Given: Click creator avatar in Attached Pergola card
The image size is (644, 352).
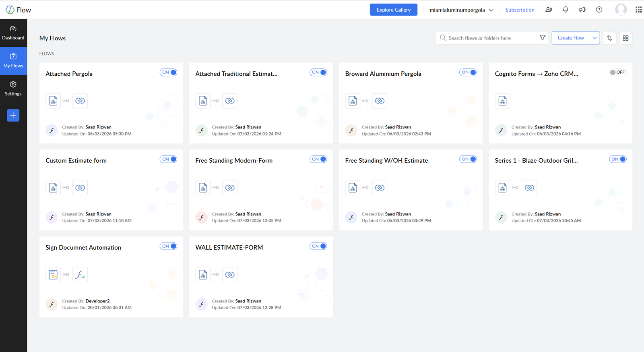Looking at the screenshot, I should coord(52,130).
